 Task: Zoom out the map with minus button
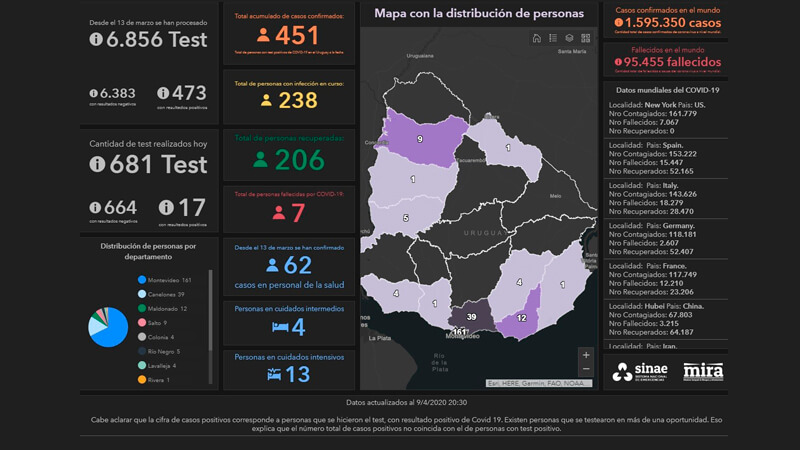click(586, 369)
